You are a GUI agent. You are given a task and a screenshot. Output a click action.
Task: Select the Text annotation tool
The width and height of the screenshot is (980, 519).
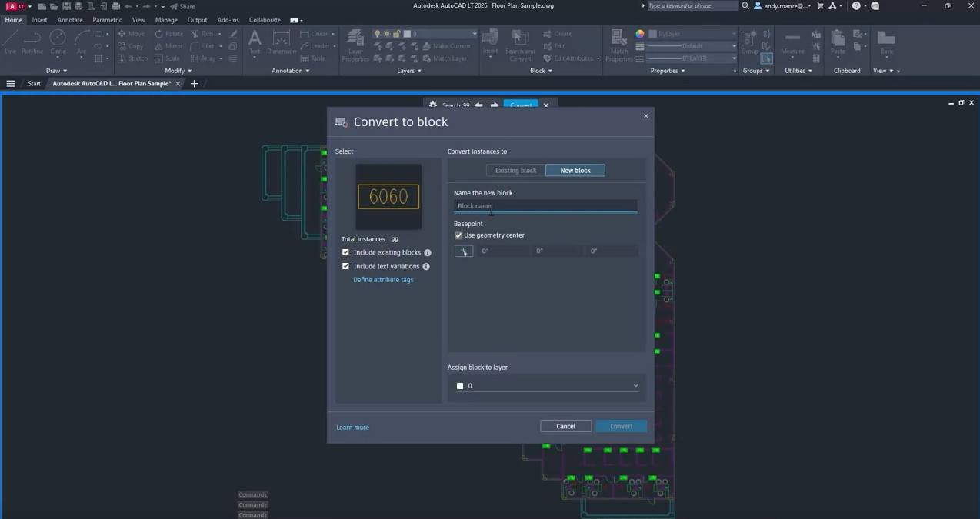(x=255, y=42)
